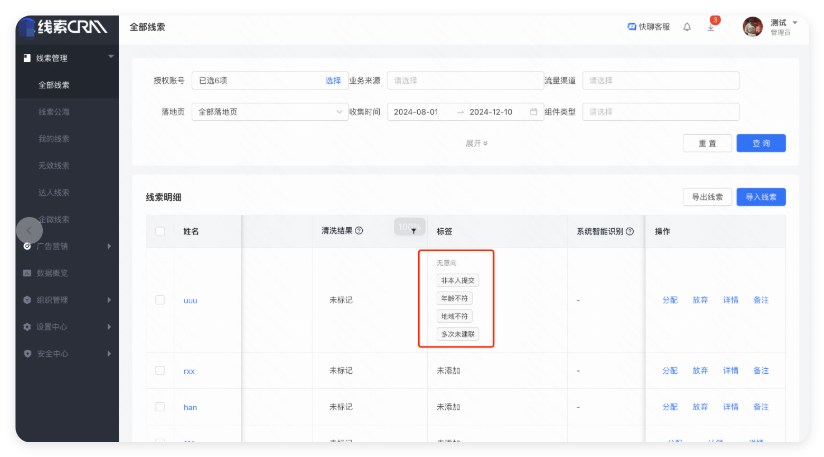Click the 授权账号 field showing 已选6项
The height and width of the screenshot is (457, 824).
point(270,80)
